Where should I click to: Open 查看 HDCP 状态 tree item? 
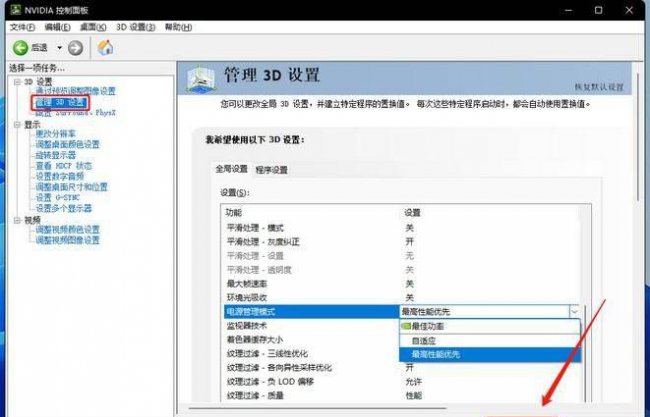click(x=63, y=166)
